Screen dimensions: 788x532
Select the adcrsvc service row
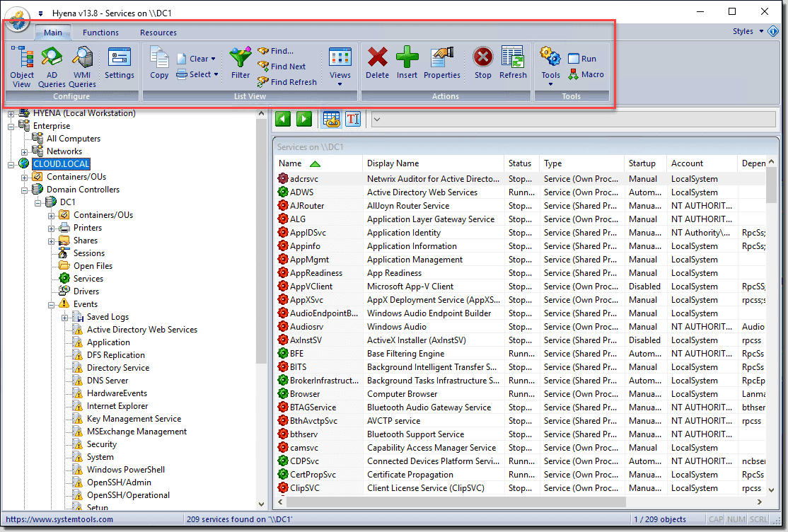pos(521,179)
